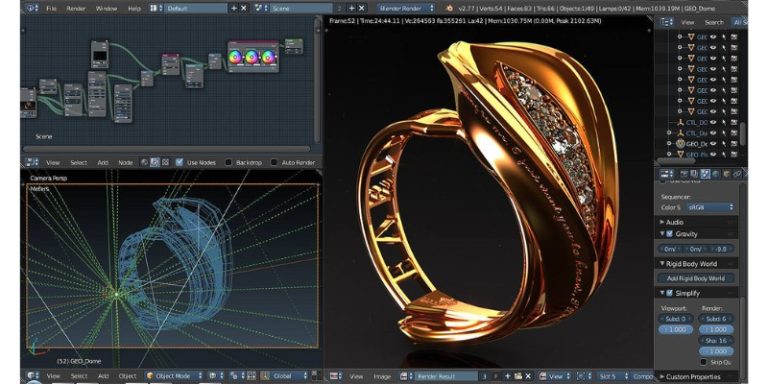Viewport: 768px width, 384px height.
Task: Click the screen layout browse icon
Action: point(157,8)
